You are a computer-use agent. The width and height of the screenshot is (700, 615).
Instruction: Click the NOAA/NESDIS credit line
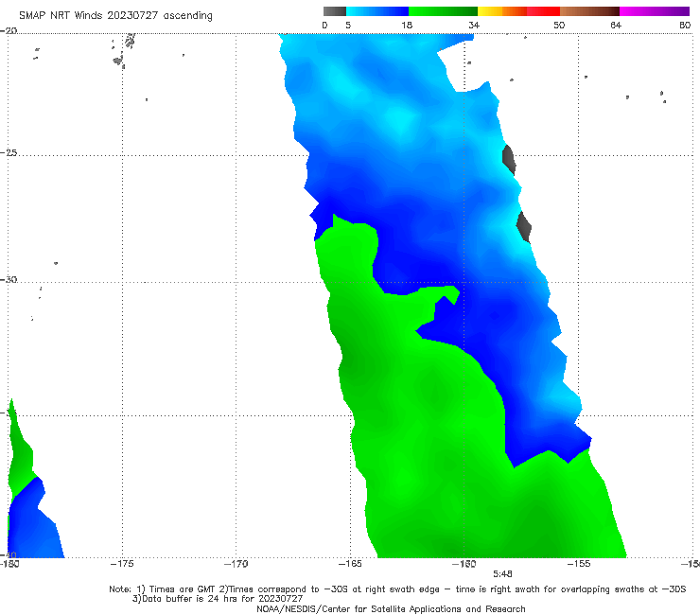click(391, 609)
